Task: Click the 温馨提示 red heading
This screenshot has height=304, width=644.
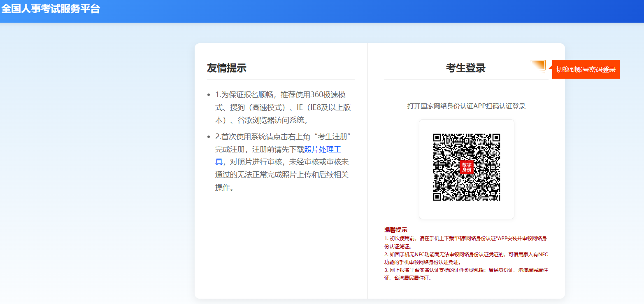Action: click(396, 230)
